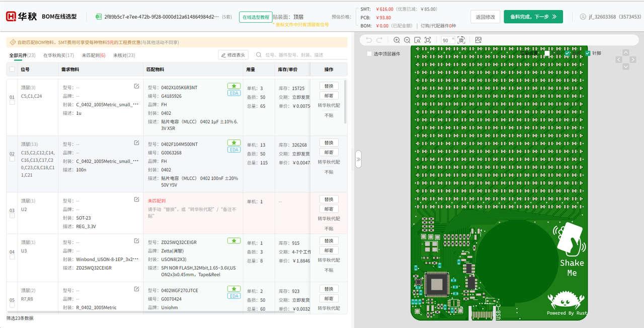Screen dimensions: 644x328
Task: Edit required material for row 01
Action: pos(136,86)
